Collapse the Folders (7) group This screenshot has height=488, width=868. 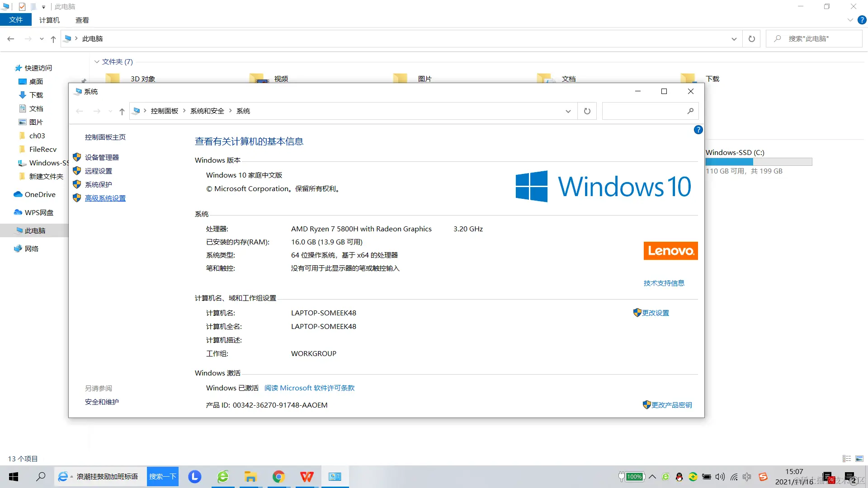point(97,62)
